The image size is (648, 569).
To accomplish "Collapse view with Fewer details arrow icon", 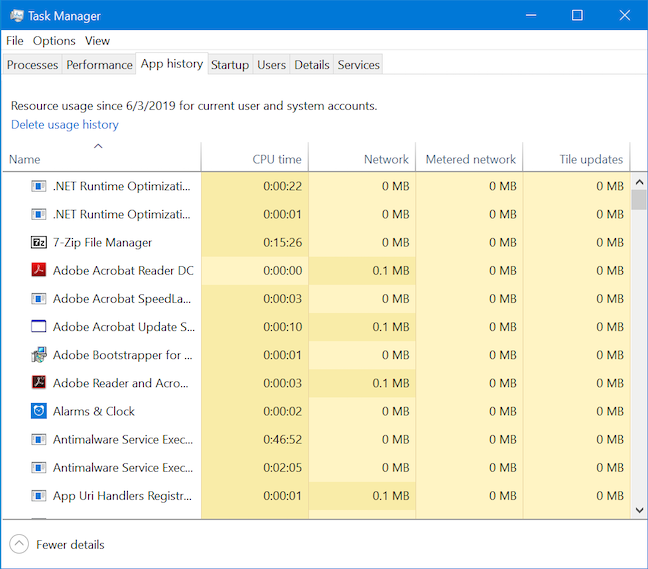I will point(19,544).
